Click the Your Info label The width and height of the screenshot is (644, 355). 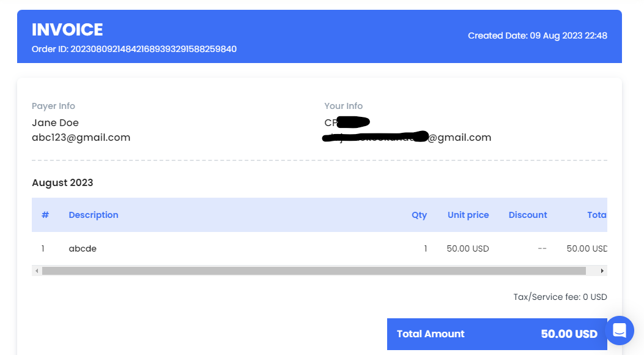tap(343, 106)
